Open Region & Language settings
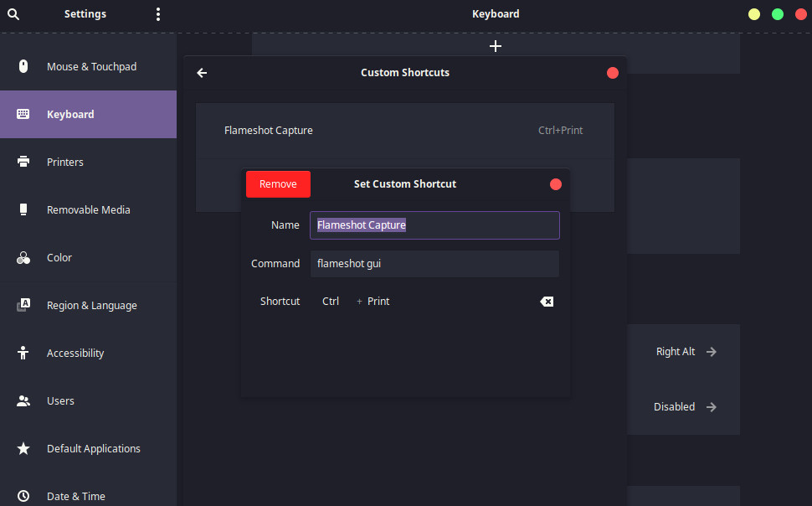This screenshot has height=506, width=812. (x=88, y=306)
